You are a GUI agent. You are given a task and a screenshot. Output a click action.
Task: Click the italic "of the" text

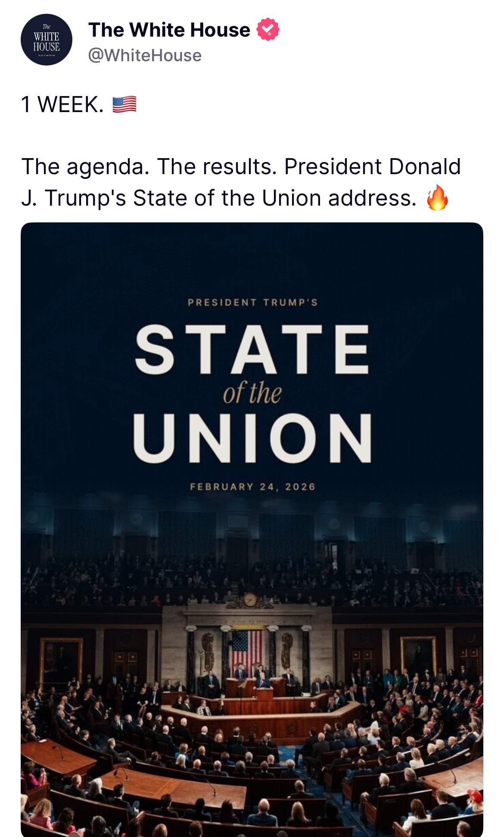252,393
